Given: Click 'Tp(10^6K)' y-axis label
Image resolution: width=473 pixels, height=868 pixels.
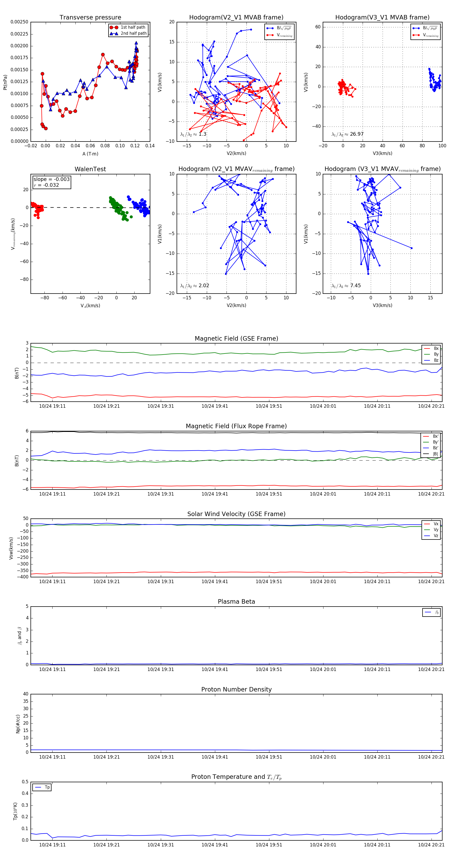Looking at the screenshot, I should [15, 811].
